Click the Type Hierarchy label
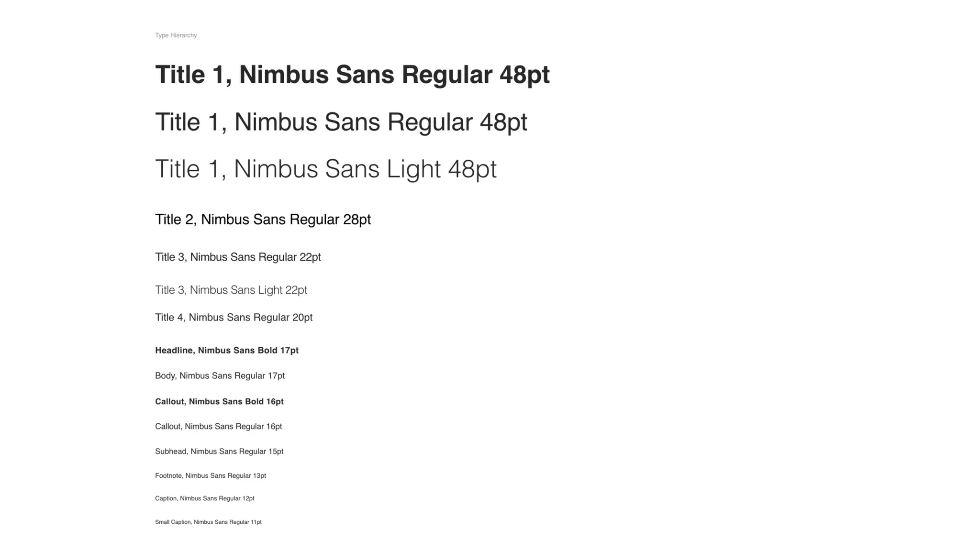980x551 pixels. (176, 35)
